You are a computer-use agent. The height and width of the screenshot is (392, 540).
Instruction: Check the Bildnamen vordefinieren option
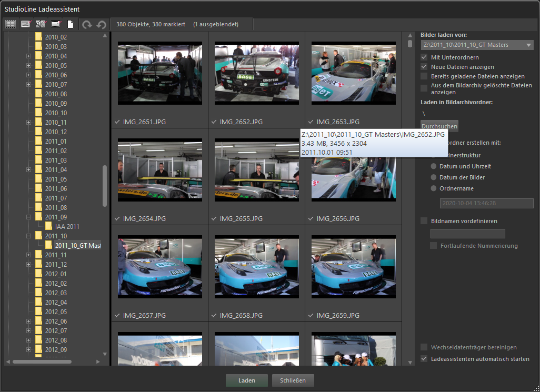(424, 221)
